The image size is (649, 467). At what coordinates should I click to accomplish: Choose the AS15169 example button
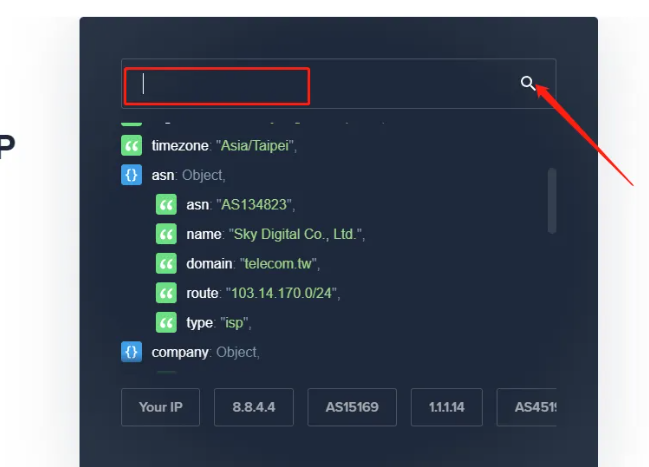click(x=352, y=407)
